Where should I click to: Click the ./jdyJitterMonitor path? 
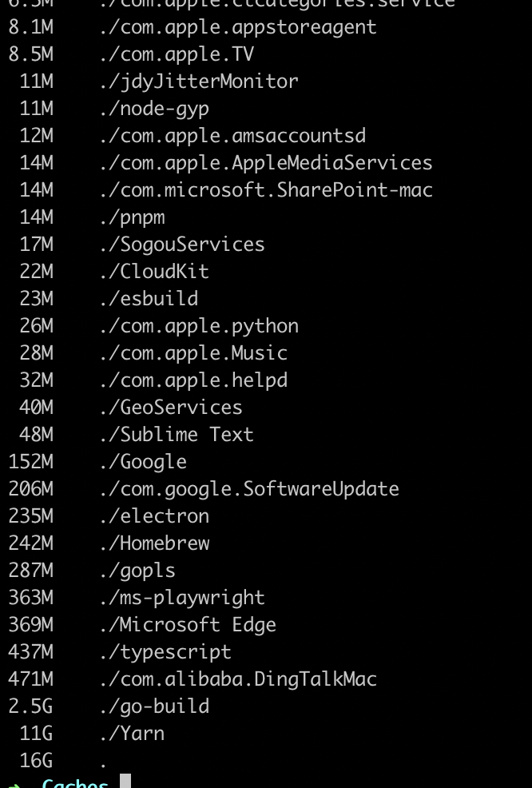coord(199,81)
